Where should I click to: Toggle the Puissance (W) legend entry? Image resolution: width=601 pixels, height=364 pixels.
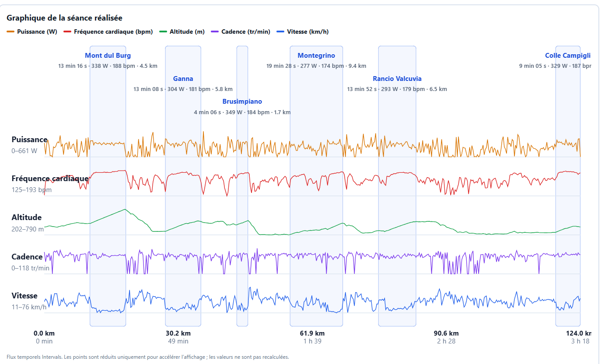pyautogui.click(x=32, y=31)
